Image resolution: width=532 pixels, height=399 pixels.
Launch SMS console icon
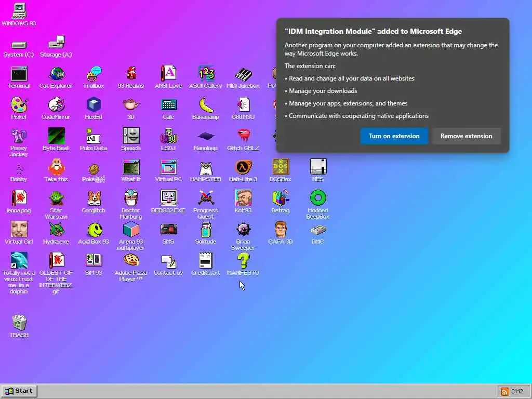[x=168, y=230]
